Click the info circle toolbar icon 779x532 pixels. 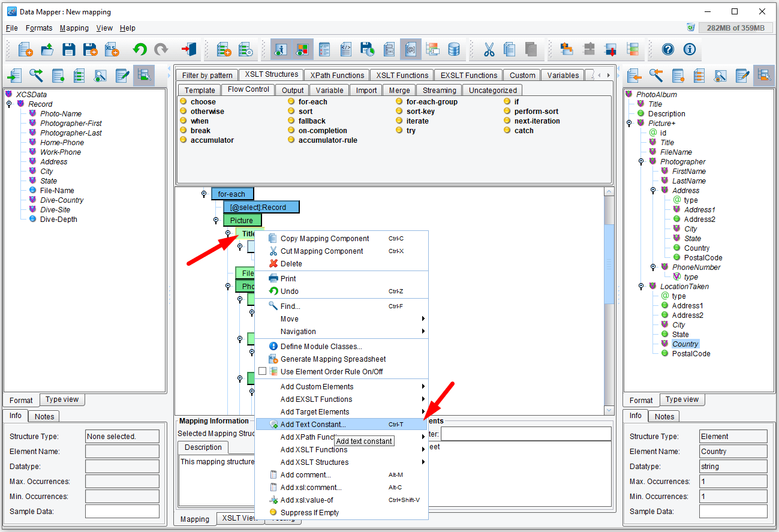click(x=690, y=49)
